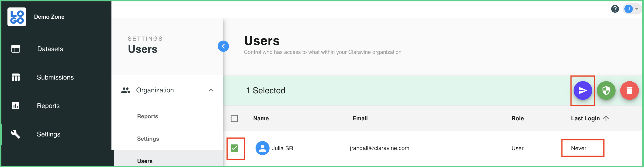The width and height of the screenshot is (644, 167).
Task: Click the Settings wrench icon
Action: tap(15, 134)
